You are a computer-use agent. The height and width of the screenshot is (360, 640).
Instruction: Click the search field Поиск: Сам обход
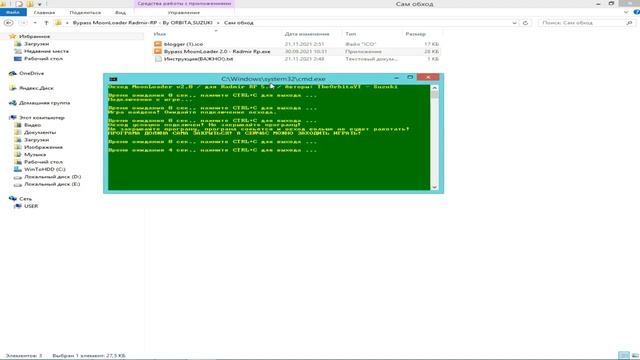point(582,23)
